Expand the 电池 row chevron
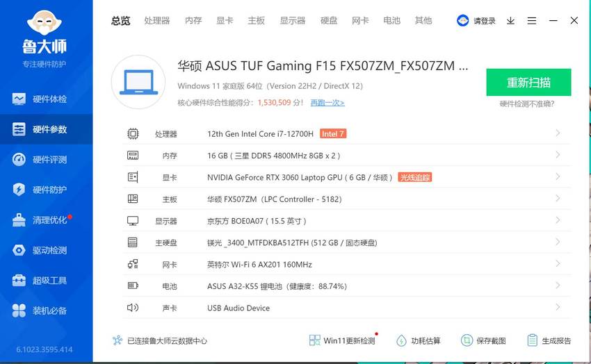This screenshot has height=364, width=591. pyautogui.click(x=558, y=286)
